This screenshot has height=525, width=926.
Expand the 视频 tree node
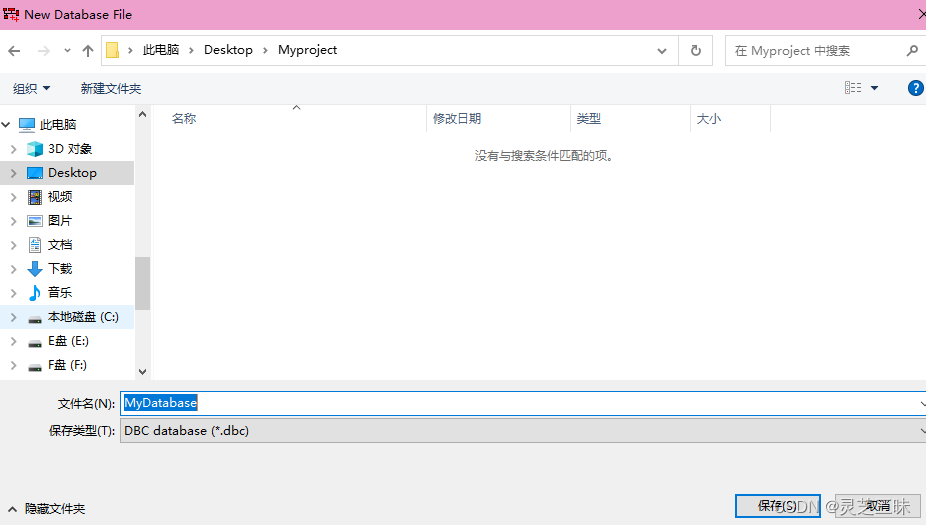pyautogui.click(x=14, y=197)
